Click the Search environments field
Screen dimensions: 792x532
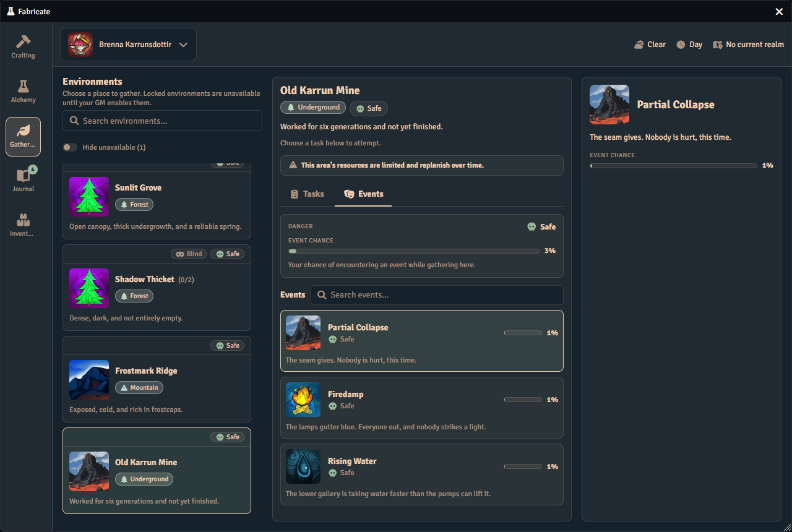point(162,121)
